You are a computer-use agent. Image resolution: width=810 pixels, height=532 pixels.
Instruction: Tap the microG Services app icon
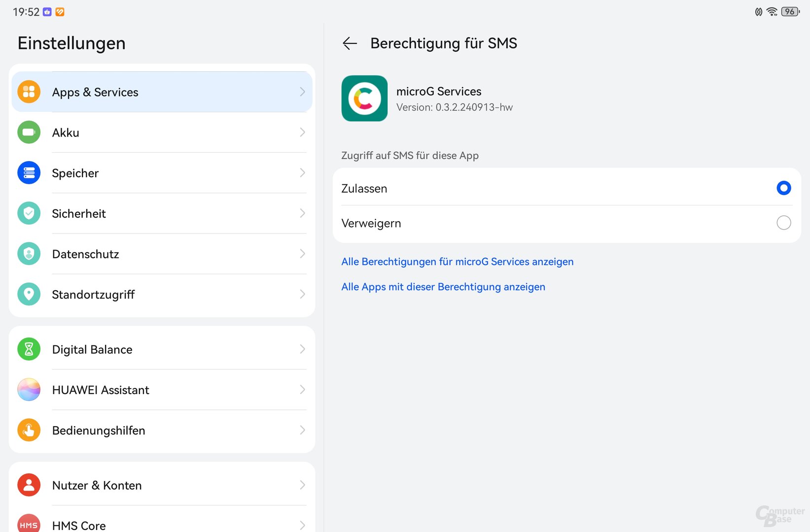[364, 99]
